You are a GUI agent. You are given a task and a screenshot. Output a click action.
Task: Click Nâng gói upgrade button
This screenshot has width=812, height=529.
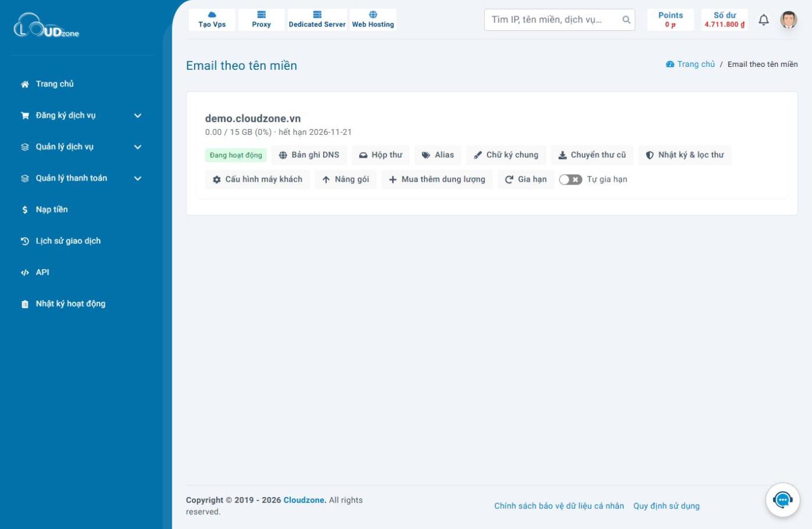[346, 179]
